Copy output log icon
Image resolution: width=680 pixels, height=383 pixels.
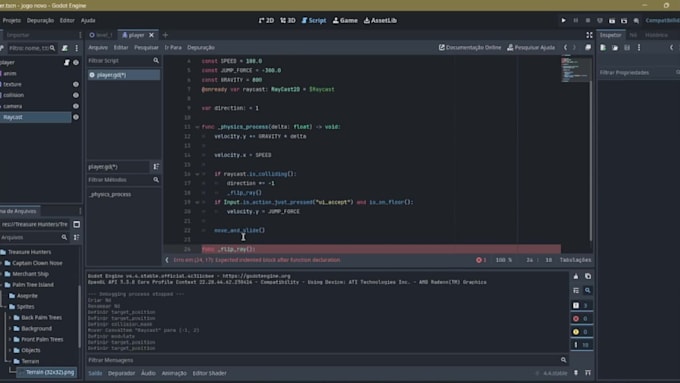point(588,276)
